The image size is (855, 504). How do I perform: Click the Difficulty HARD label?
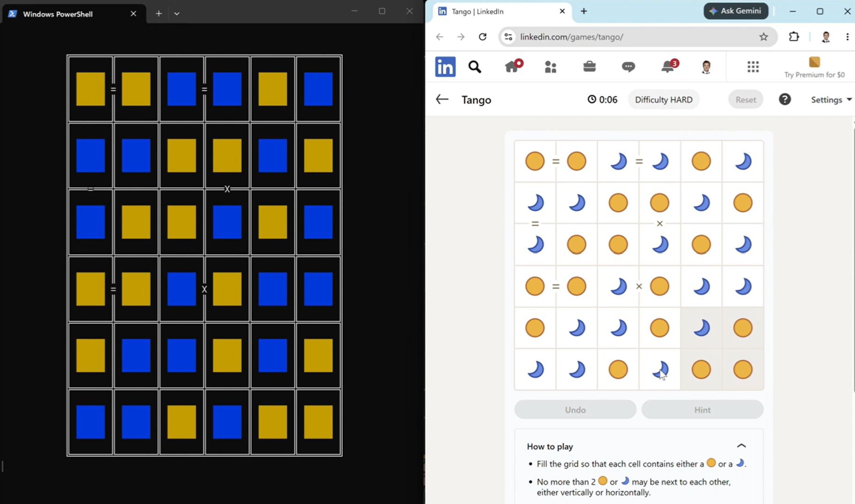664,100
